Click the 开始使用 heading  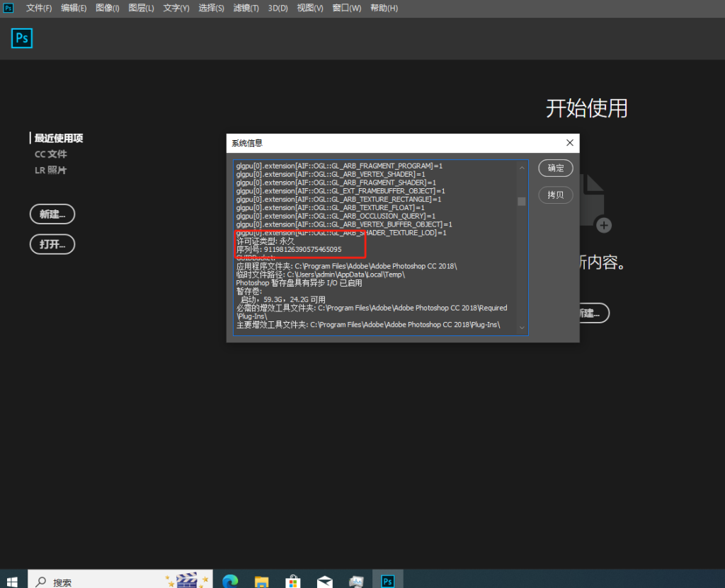click(586, 108)
